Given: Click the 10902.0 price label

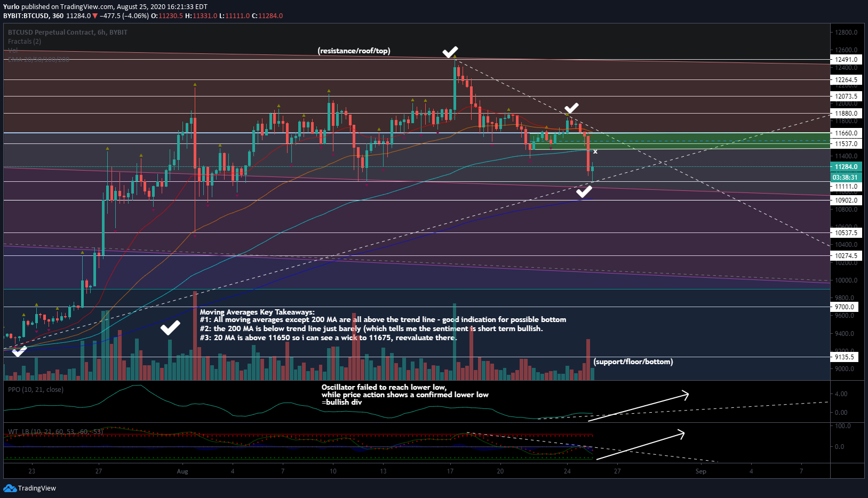Looking at the screenshot, I should coord(847,200).
